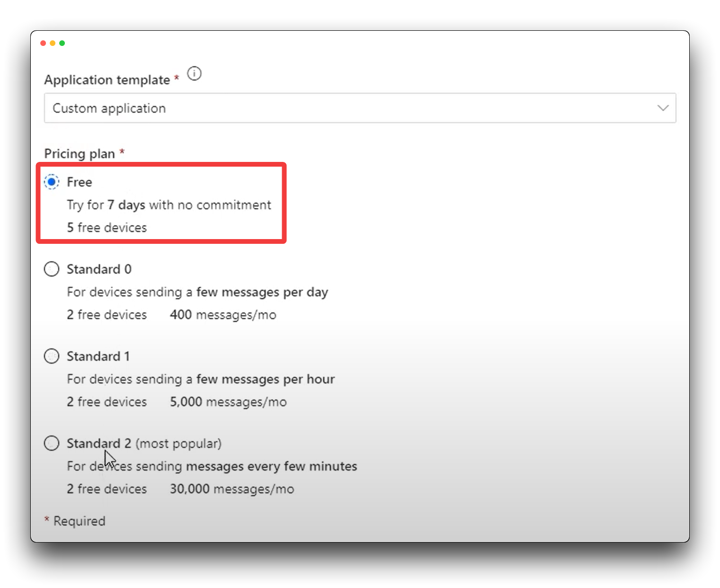Click the green maximize window button

click(x=62, y=43)
